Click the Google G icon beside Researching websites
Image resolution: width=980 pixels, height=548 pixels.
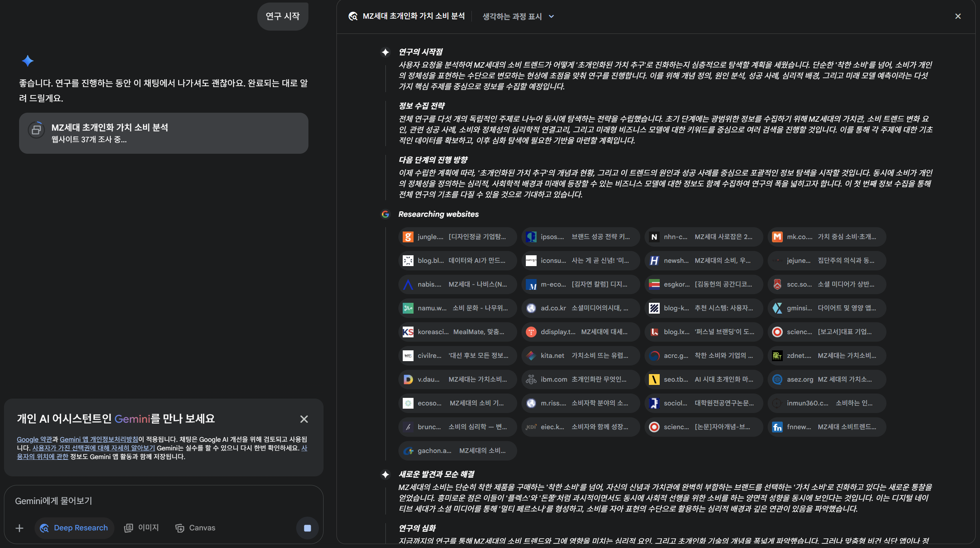(385, 214)
